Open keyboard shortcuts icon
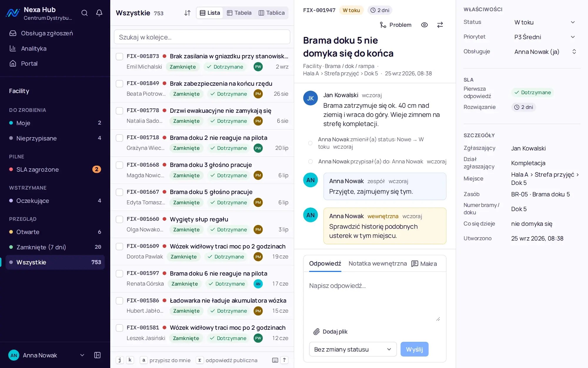This screenshot has width=588, height=368. (275, 360)
